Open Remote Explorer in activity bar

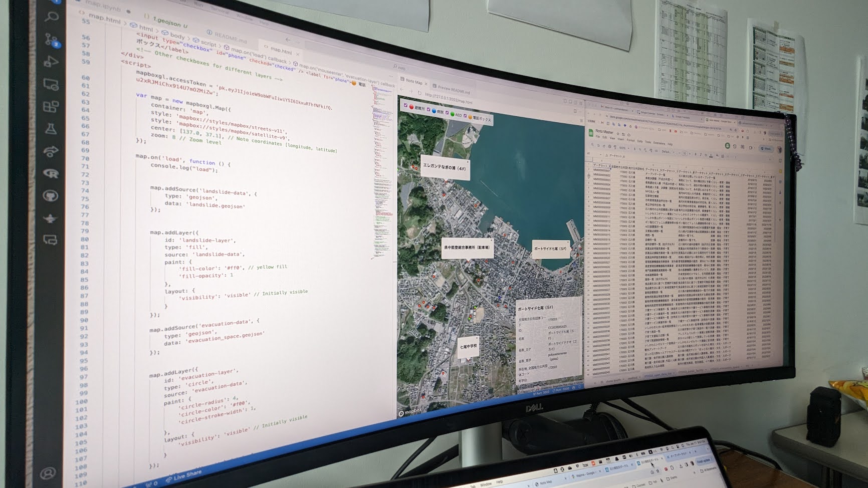click(51, 84)
